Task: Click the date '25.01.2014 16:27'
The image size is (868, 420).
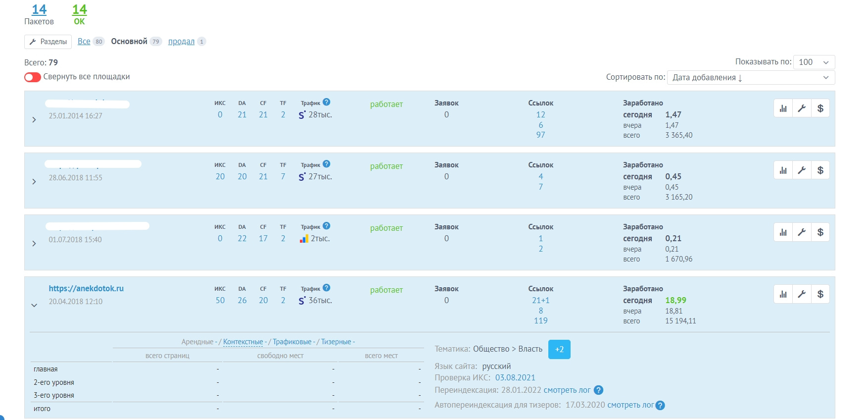Action: click(x=75, y=116)
